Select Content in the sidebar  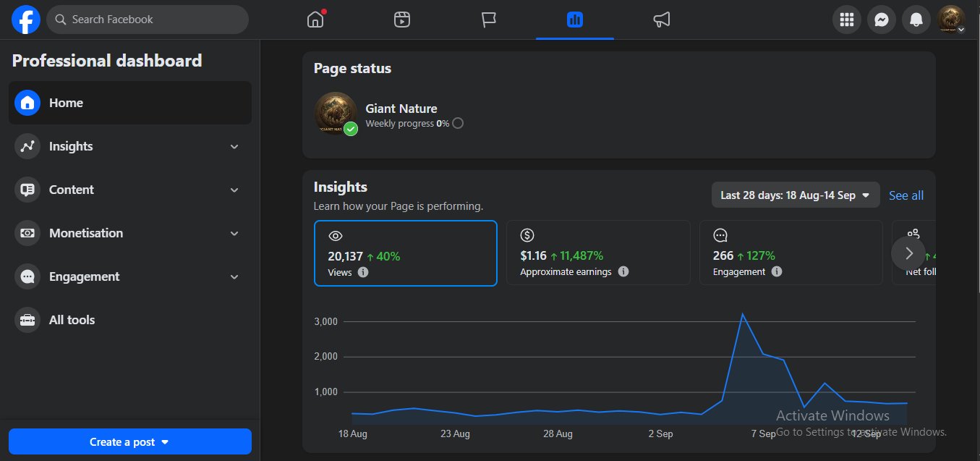(x=130, y=190)
